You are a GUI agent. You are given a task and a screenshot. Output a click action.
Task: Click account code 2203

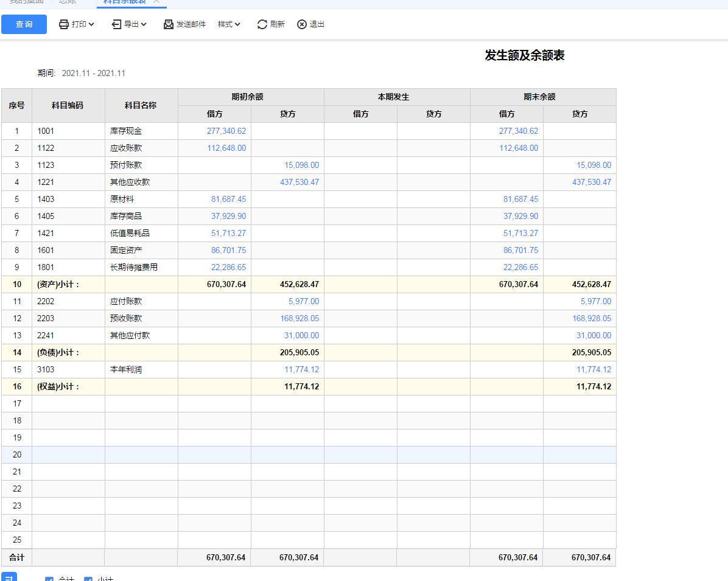(46, 318)
